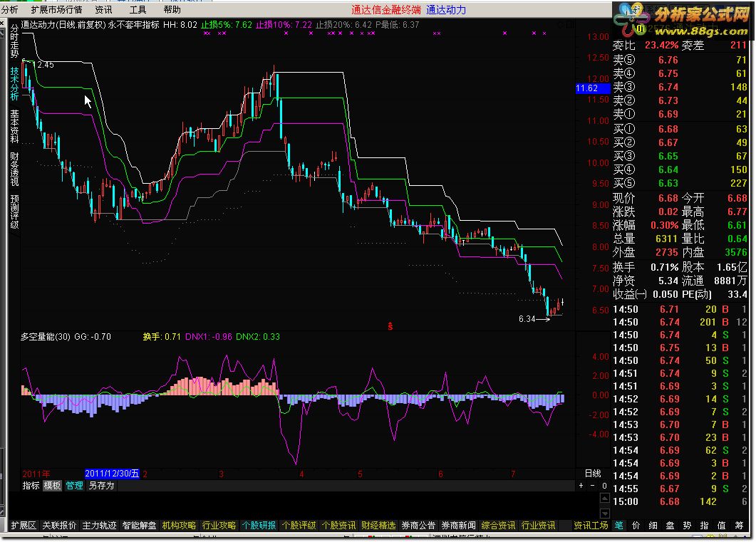Viewport: 756px width, 542px height.
Task: Select the 值 panel tab
Action: [721, 525]
